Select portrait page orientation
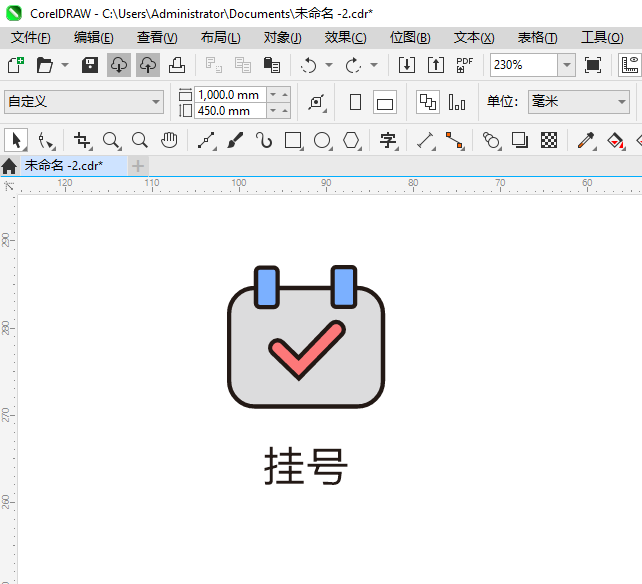 click(355, 102)
